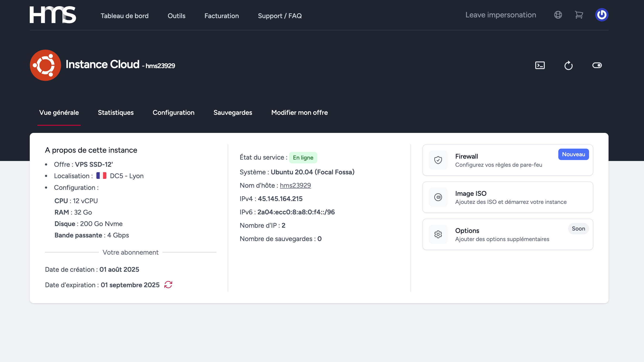Open the language selector globe icon

[558, 15]
